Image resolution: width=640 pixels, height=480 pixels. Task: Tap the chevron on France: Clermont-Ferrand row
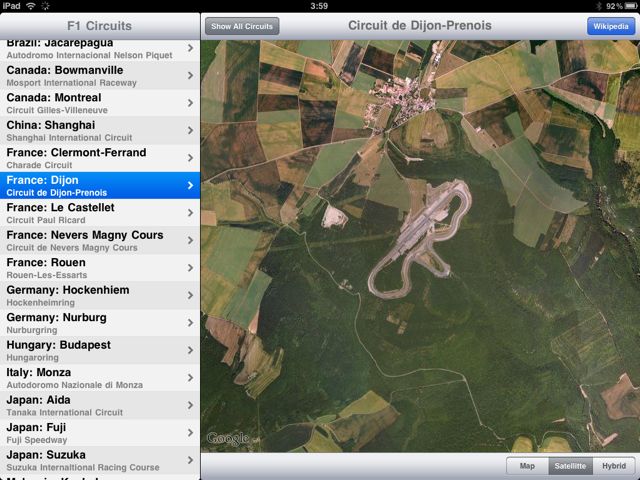point(190,158)
